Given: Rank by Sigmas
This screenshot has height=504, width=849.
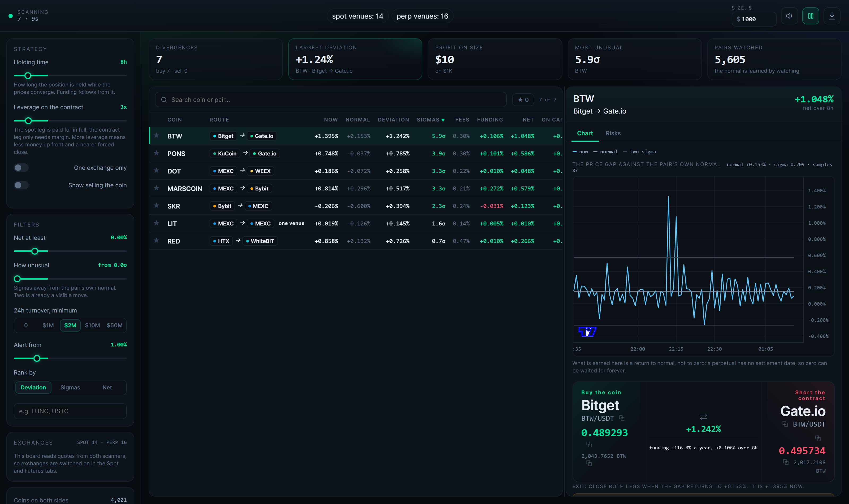Looking at the screenshot, I should coord(70,388).
